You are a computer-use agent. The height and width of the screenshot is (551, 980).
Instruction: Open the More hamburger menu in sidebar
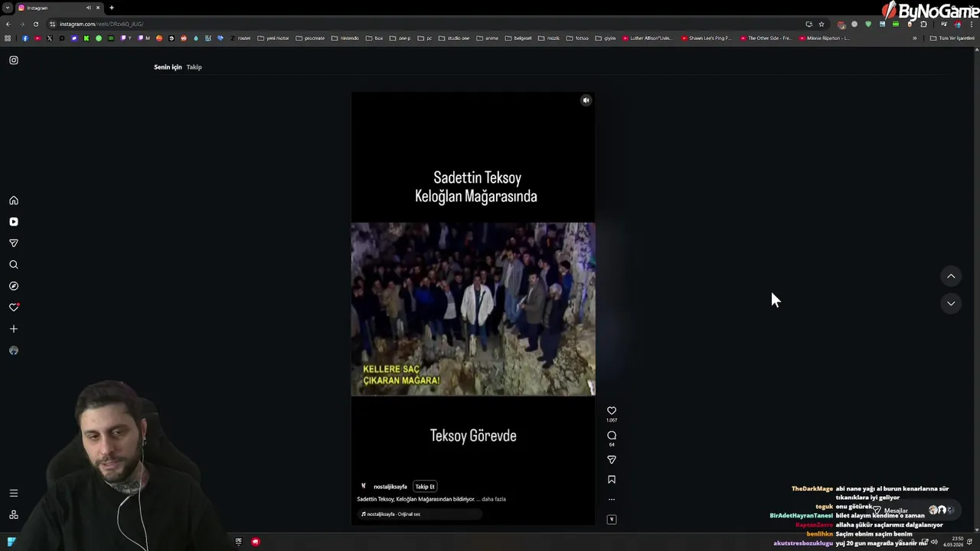pos(14,494)
